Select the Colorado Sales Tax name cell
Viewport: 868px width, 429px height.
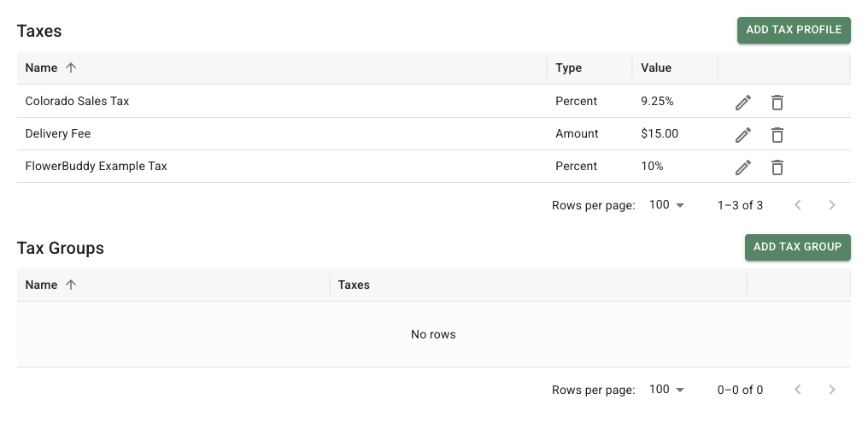tap(282, 101)
